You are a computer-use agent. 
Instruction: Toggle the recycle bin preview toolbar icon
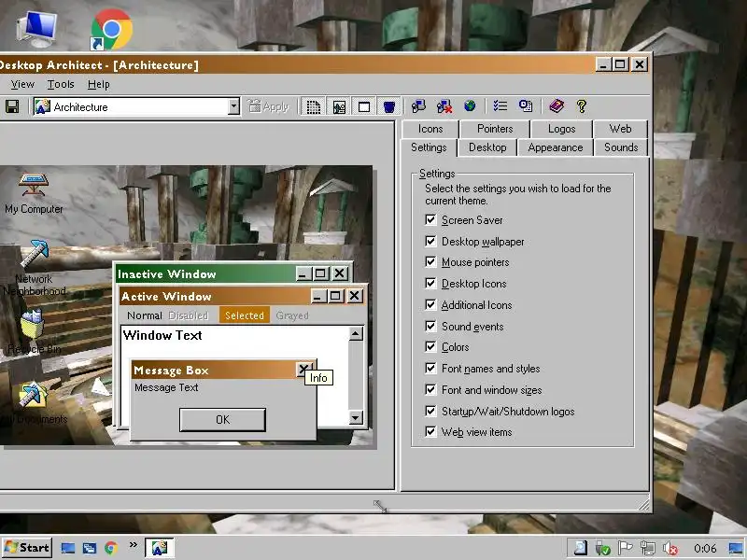point(389,106)
